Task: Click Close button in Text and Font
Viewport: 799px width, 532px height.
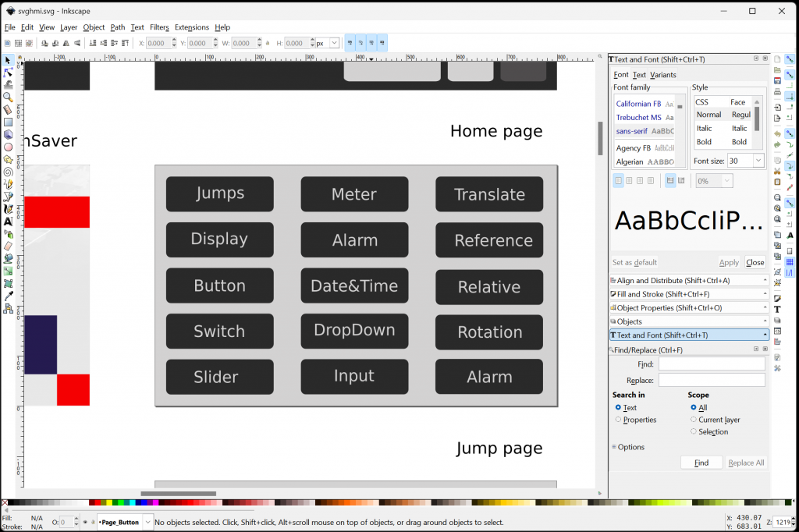Action: click(755, 262)
